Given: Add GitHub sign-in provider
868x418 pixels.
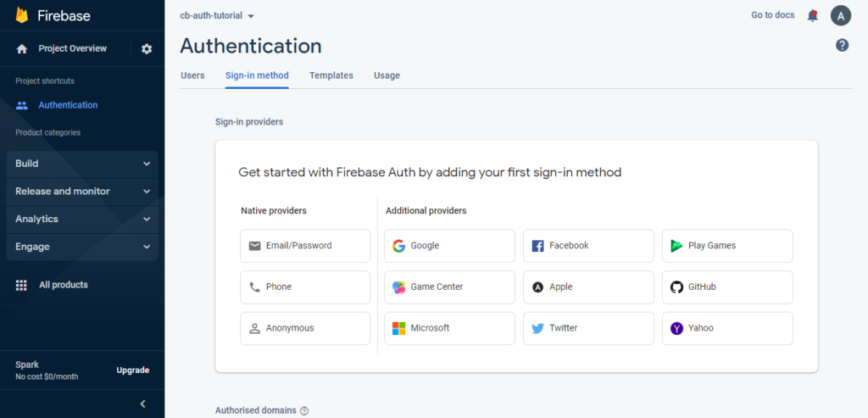Looking at the screenshot, I should [727, 287].
